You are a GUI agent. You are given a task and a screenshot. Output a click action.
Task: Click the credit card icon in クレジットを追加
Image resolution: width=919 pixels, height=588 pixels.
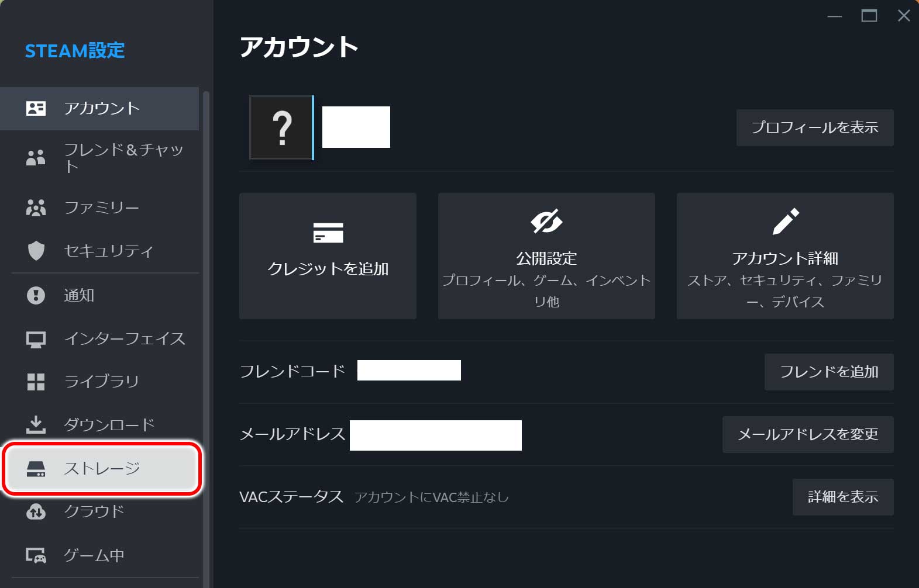point(328,233)
